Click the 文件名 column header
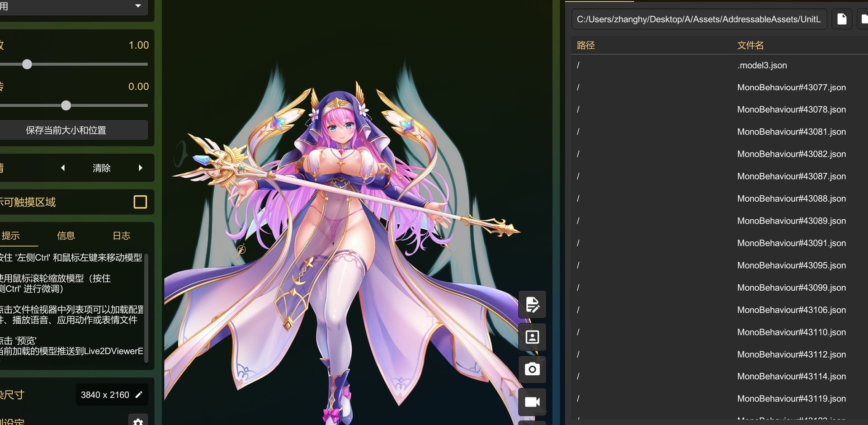868x425 pixels. coord(750,45)
